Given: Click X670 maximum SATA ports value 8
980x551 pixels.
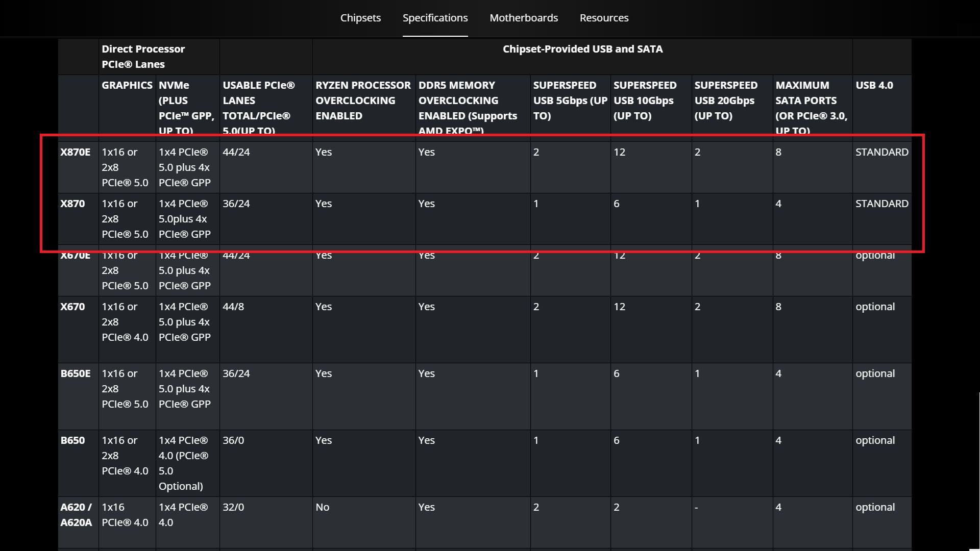Looking at the screenshot, I should point(778,307).
